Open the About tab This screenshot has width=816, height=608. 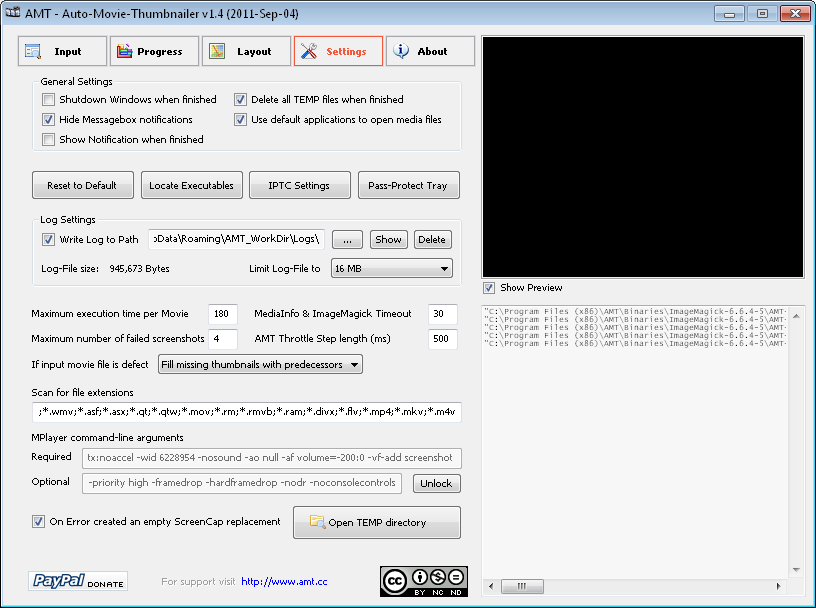coord(430,51)
